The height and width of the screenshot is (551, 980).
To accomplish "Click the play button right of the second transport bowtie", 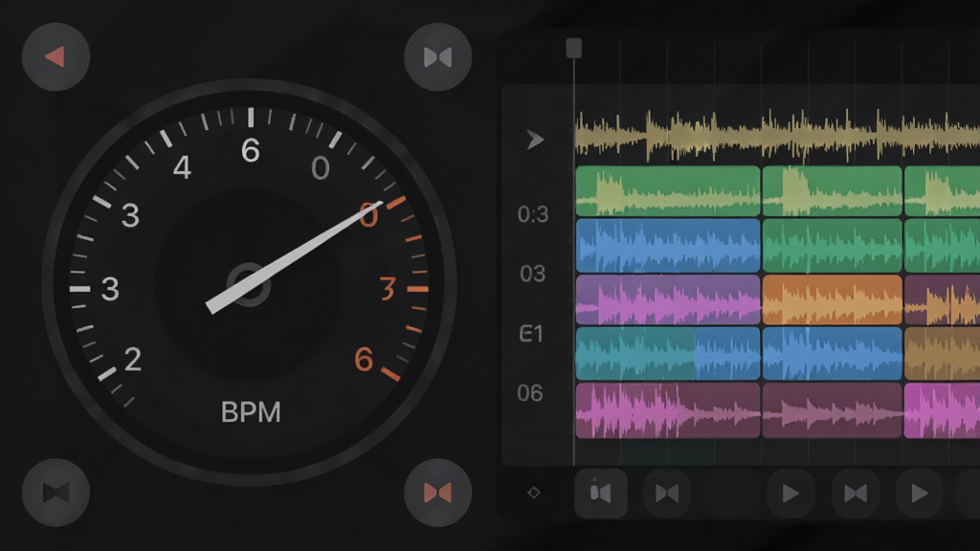I will coord(920,494).
